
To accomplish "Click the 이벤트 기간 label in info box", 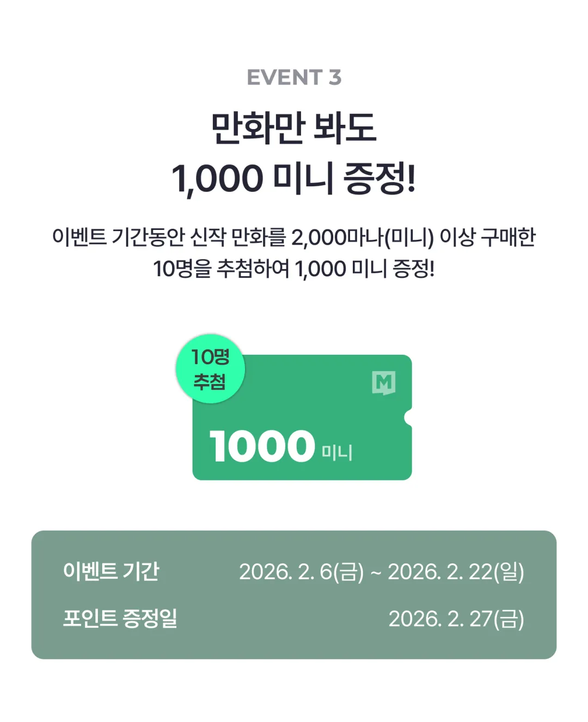I will click(x=111, y=571).
